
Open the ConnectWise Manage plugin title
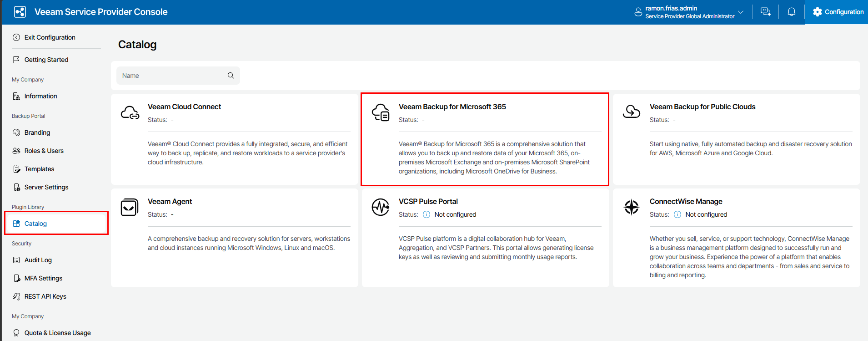click(x=686, y=201)
